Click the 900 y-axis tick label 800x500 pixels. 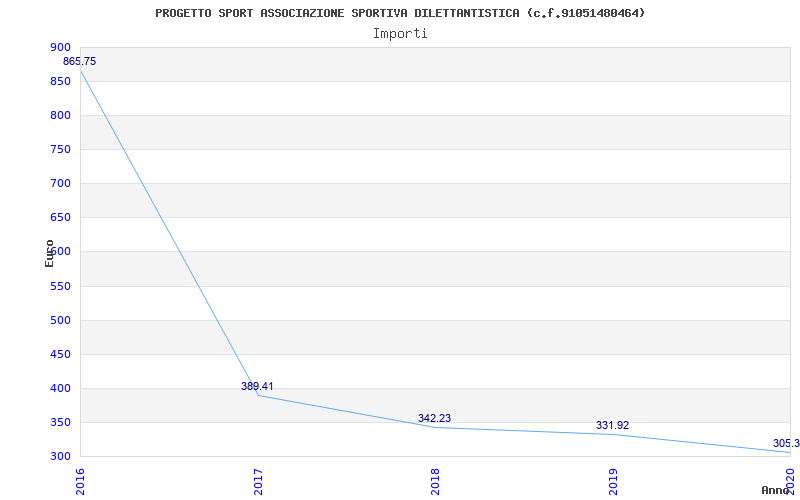(x=60, y=47)
